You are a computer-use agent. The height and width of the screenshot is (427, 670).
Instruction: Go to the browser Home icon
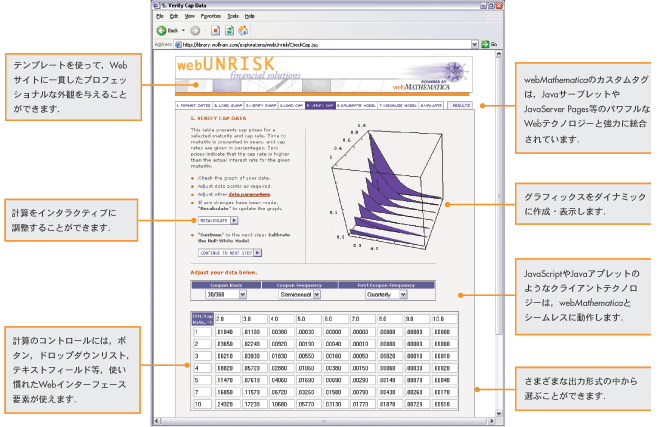[242, 30]
